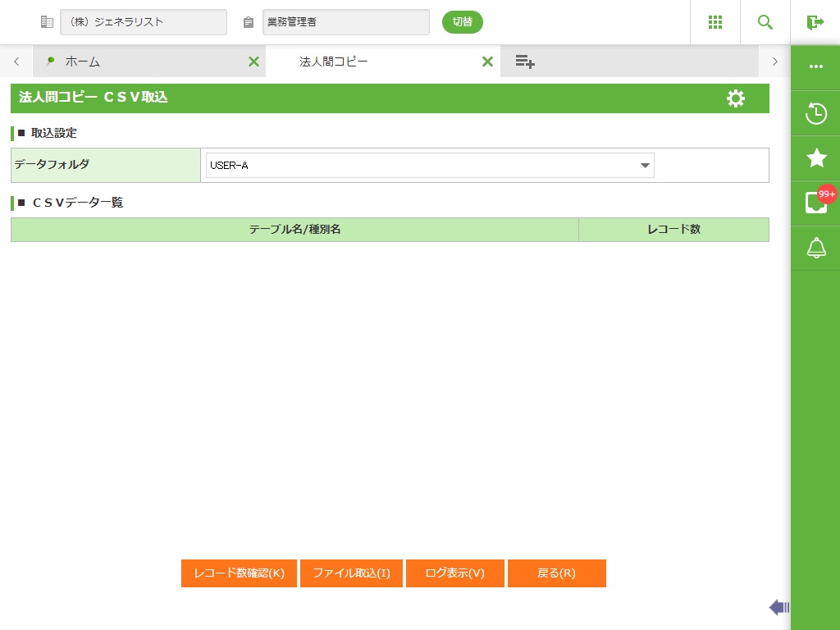Switch to the ホーム tab
840x630 pixels.
[x=82, y=62]
